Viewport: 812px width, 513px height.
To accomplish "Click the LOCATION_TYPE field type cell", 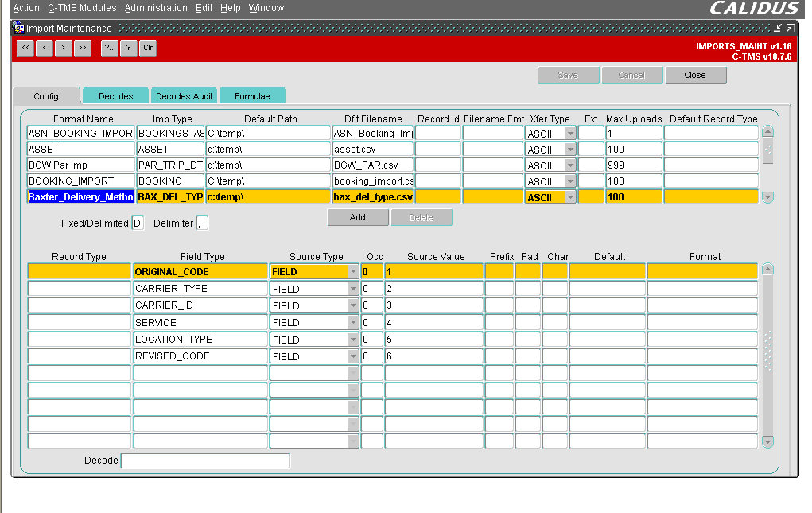I will coord(200,340).
